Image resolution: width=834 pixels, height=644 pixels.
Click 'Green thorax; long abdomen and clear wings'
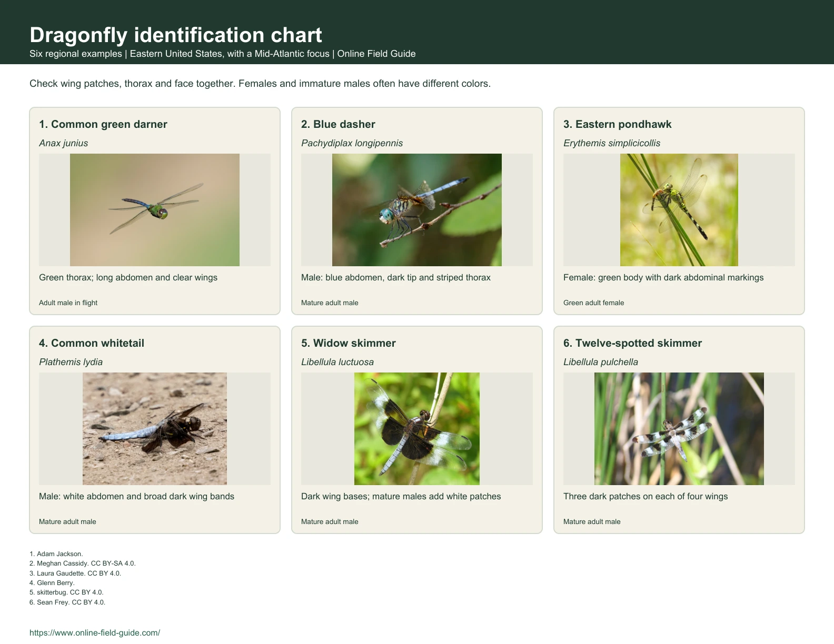(128, 277)
